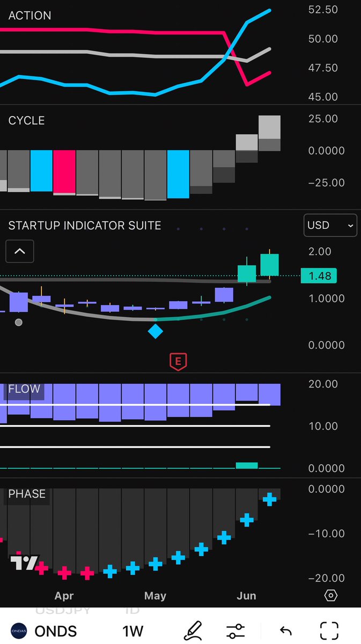Viewport: 361px width, 644px height.
Task: Tap the pink CYCLE histogram bar
Action: (x=64, y=172)
